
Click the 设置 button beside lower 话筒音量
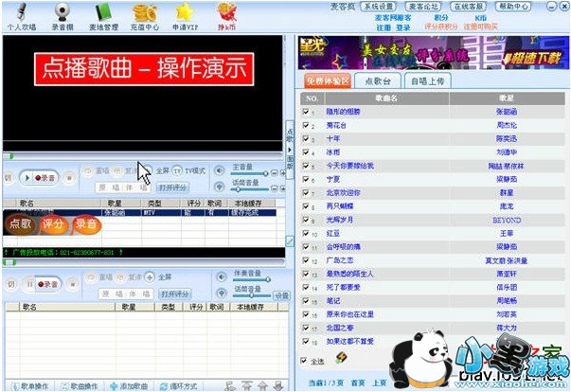tap(282, 295)
